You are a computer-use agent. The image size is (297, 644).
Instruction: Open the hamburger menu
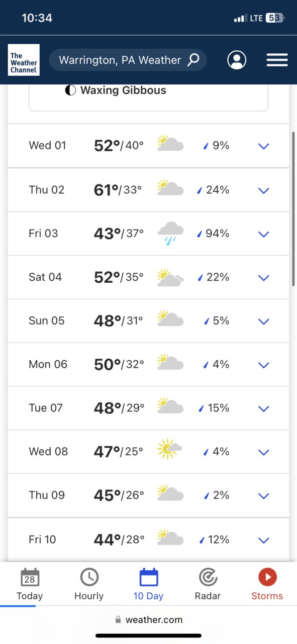click(277, 60)
